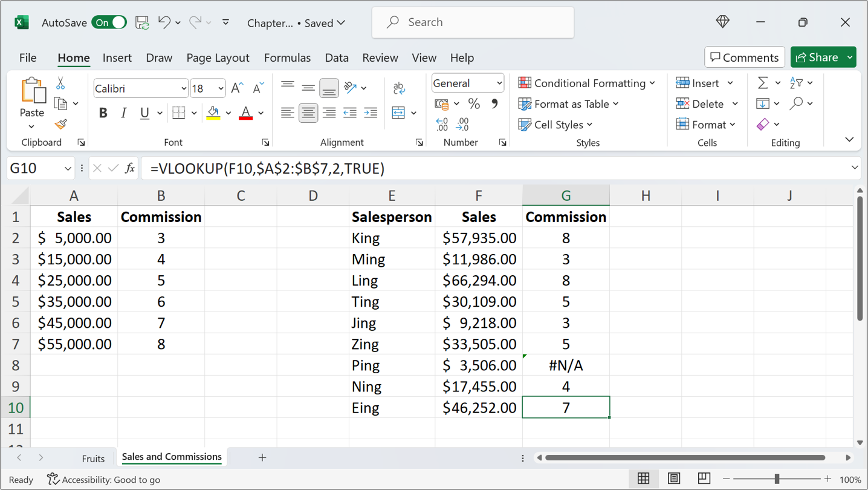This screenshot has width=868, height=490.
Task: Click the Microsoft premium diamond icon
Action: (x=723, y=22)
